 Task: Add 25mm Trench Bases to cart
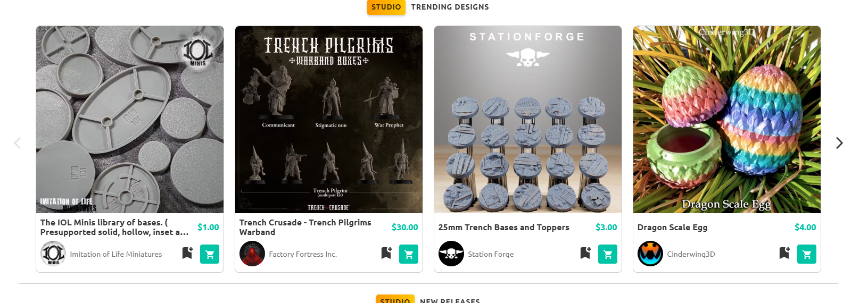[608, 254]
